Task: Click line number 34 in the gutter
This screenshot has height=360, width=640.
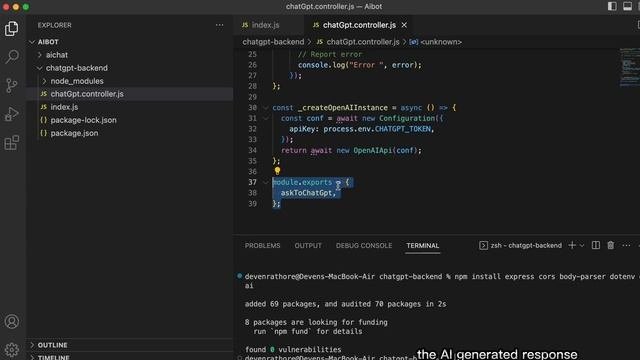Action: coord(252,150)
